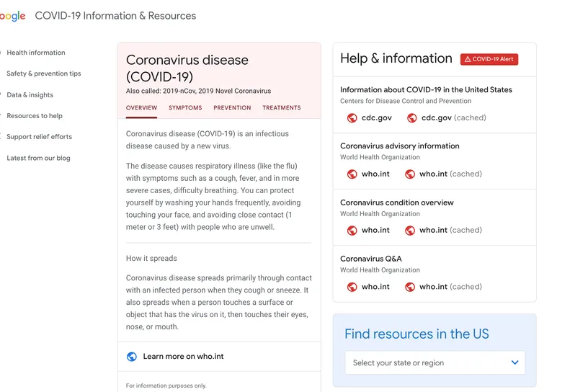Click the Find resources in the US heading

point(416,334)
